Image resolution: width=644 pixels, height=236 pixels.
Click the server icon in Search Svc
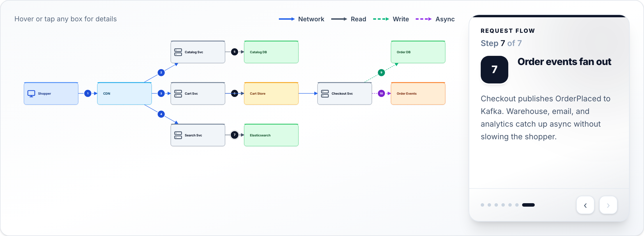(178, 135)
